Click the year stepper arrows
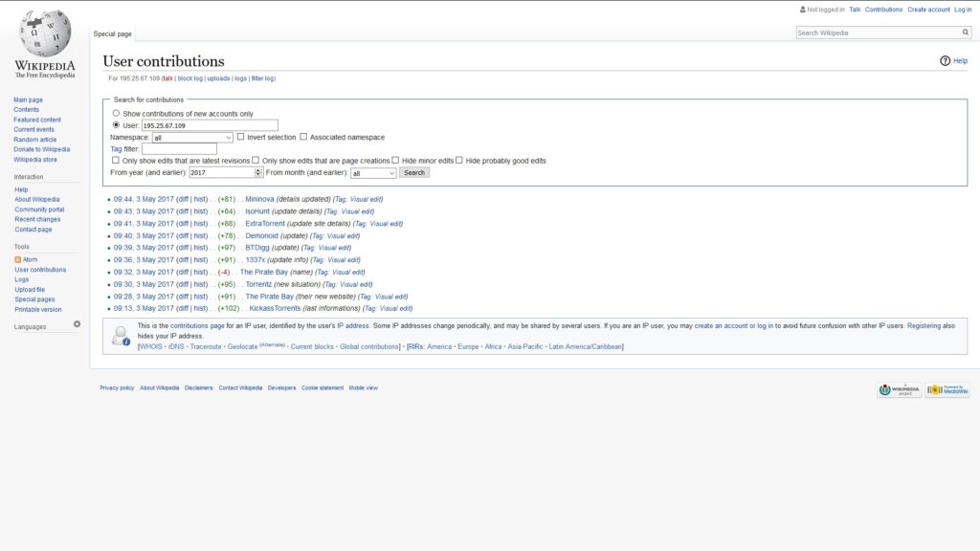The width and height of the screenshot is (980, 551). (258, 172)
